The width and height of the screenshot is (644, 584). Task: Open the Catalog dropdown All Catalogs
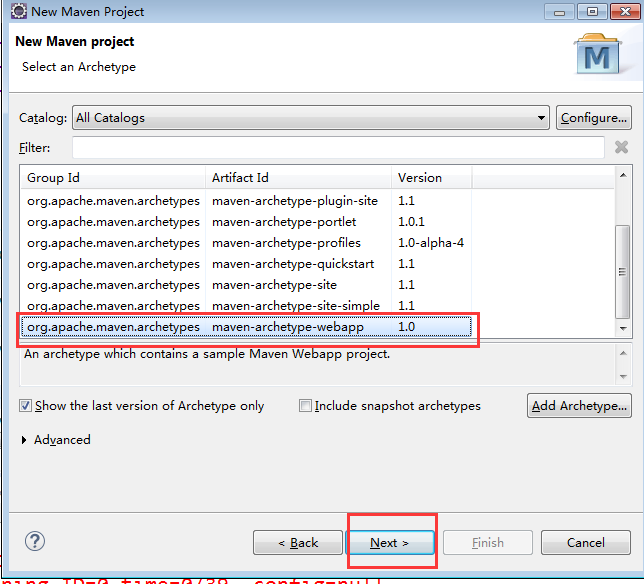click(x=311, y=118)
